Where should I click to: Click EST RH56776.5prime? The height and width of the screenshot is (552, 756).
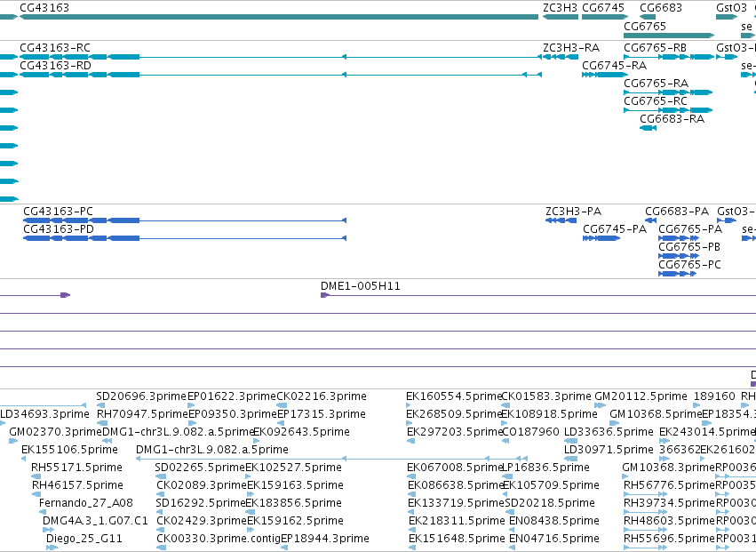(669, 485)
